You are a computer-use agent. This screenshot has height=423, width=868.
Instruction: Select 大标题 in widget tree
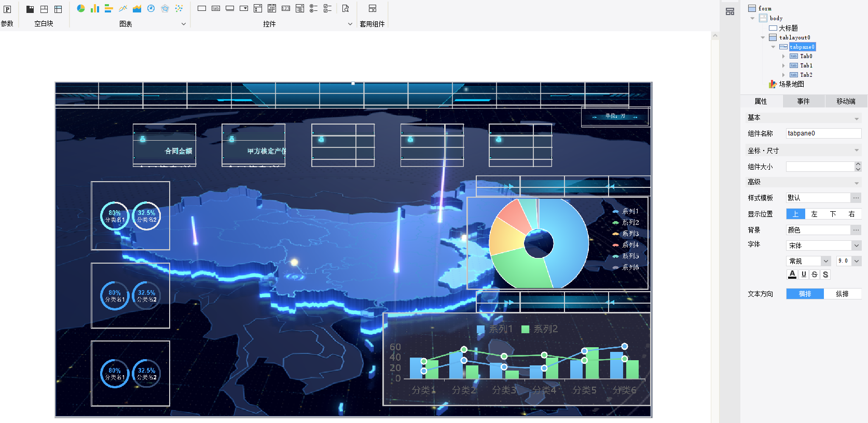click(788, 28)
